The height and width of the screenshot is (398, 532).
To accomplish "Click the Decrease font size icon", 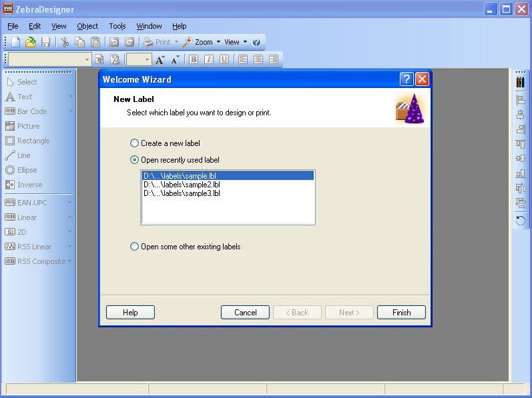I will coord(175,59).
